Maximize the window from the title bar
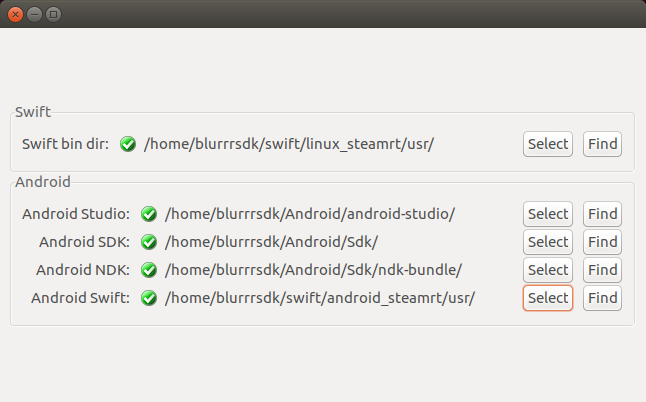The width and height of the screenshot is (646, 402). click(x=53, y=14)
